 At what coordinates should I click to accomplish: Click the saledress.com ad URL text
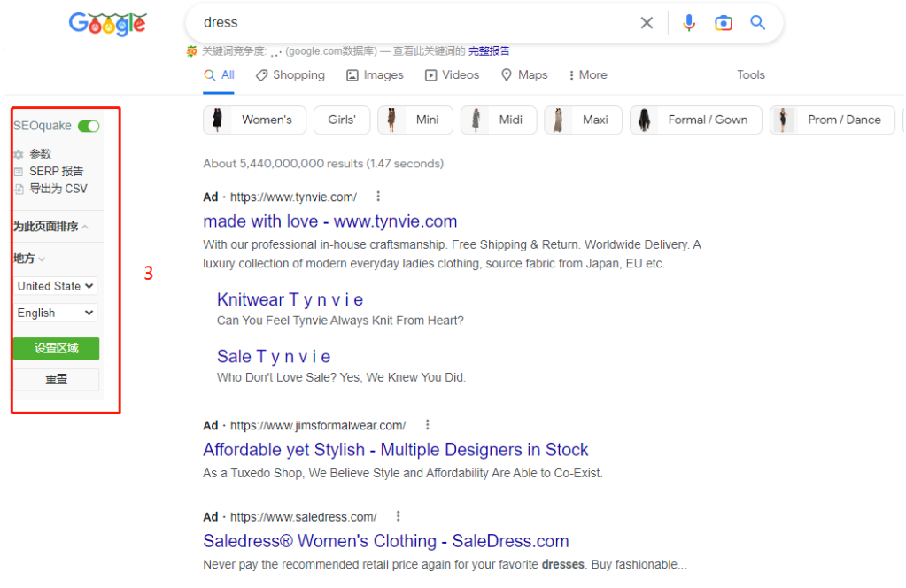[x=304, y=517]
